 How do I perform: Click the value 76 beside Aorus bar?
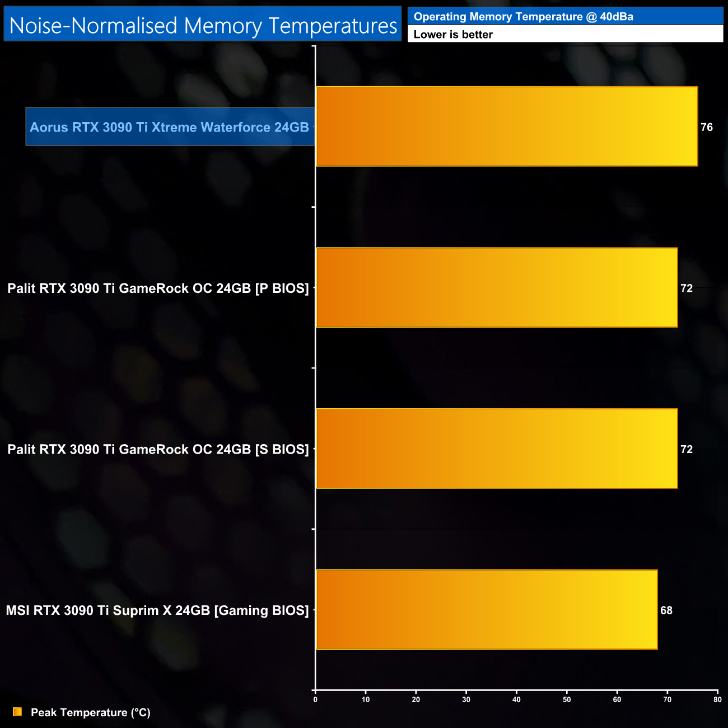pyautogui.click(x=707, y=127)
